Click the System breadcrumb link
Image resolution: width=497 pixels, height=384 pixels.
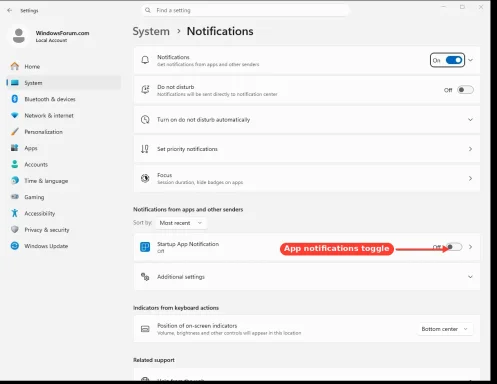click(x=151, y=31)
